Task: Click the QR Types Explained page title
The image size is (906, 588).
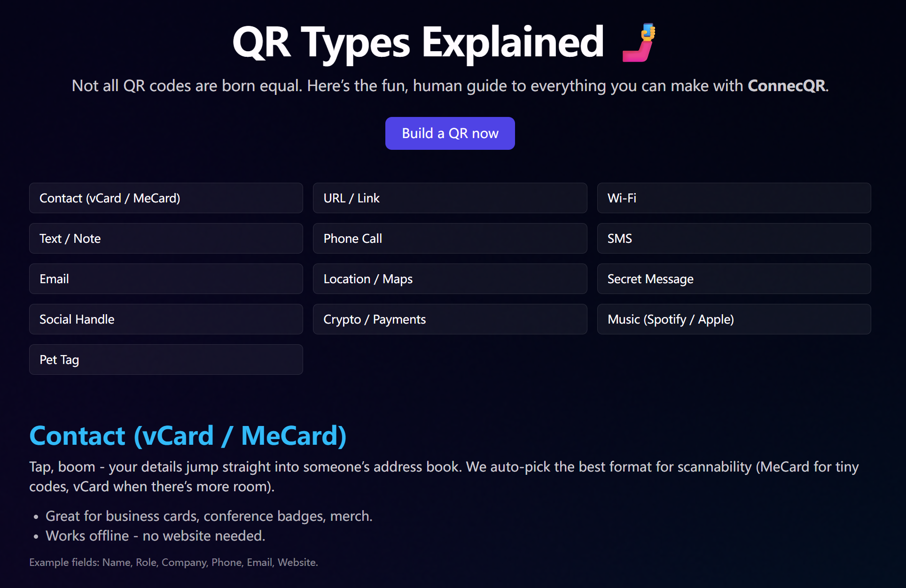Action: tap(418, 43)
